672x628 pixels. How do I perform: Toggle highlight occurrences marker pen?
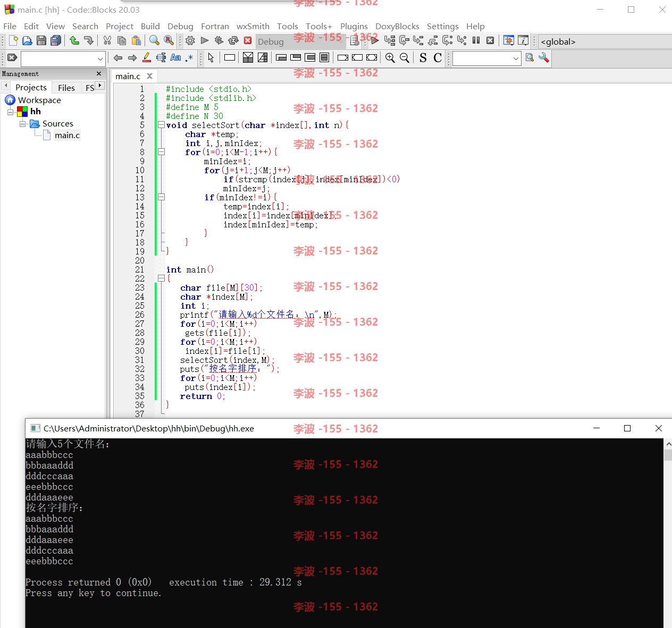[147, 58]
